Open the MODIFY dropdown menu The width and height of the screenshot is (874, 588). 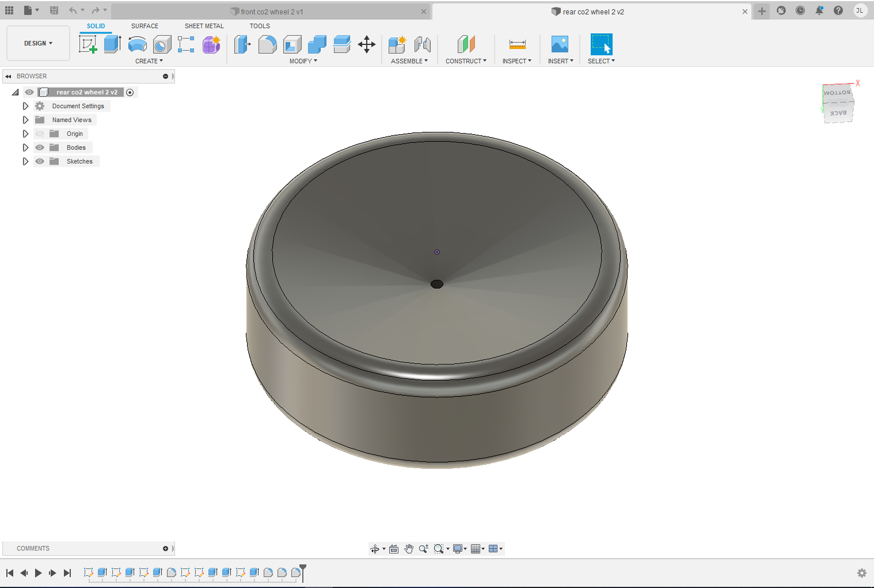click(x=303, y=61)
